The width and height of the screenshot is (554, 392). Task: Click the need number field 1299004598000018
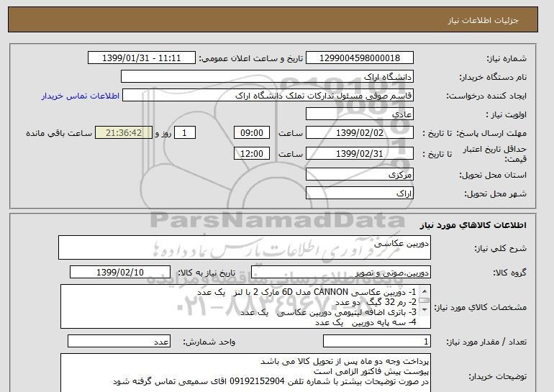point(359,58)
